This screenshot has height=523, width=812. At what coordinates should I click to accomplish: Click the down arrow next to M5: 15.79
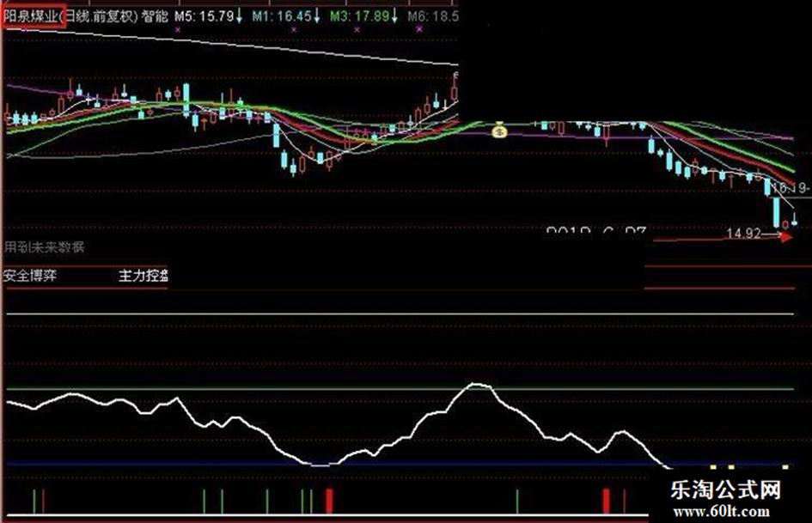[239, 17]
